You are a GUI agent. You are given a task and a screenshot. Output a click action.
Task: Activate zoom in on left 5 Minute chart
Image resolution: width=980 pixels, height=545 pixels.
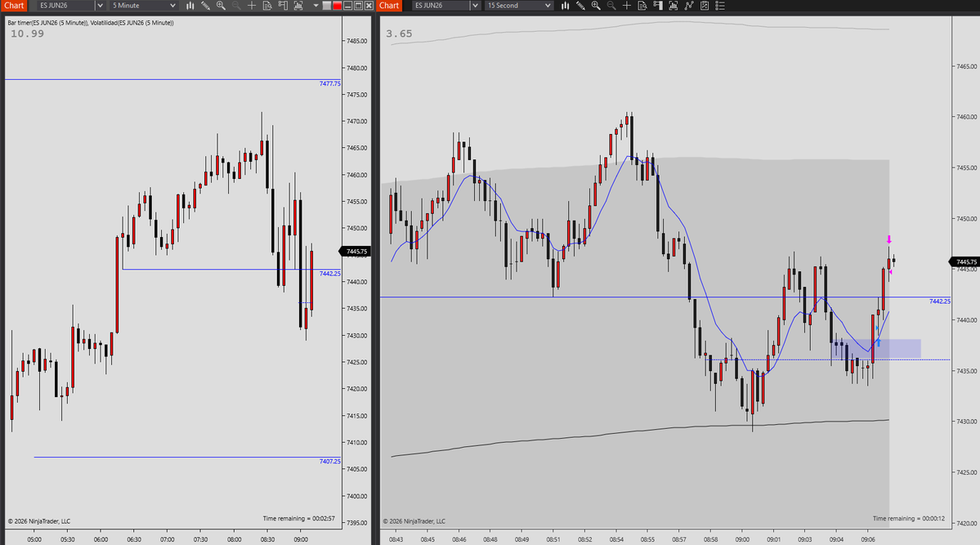pyautogui.click(x=221, y=6)
